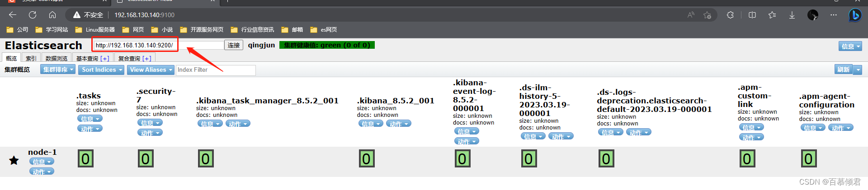Click the Index Filter field
Viewport: 868px width, 190px height.
(216, 70)
